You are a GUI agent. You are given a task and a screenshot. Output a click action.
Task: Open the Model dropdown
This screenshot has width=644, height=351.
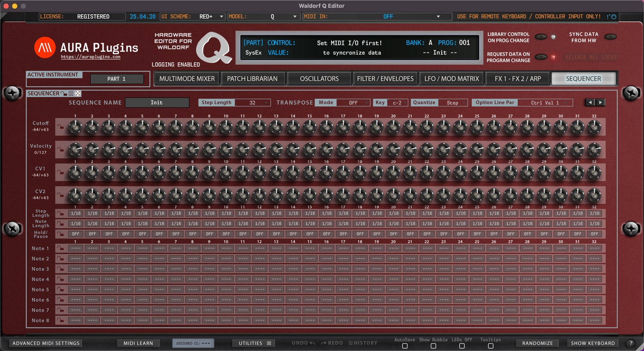[263, 17]
